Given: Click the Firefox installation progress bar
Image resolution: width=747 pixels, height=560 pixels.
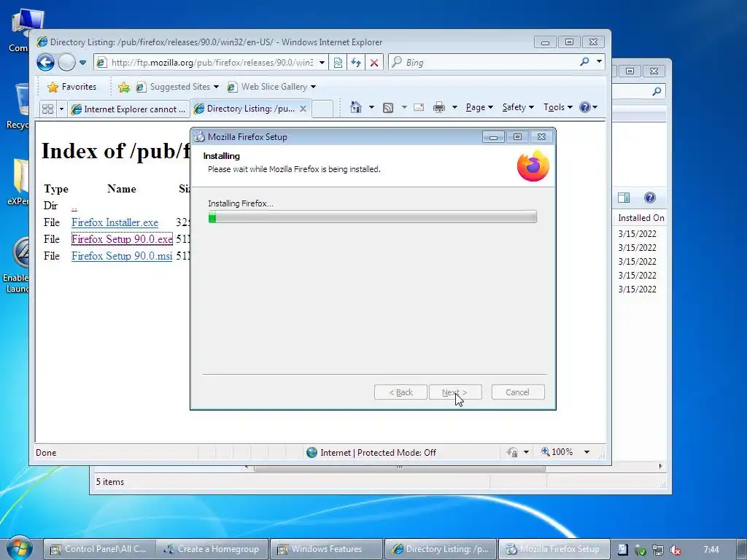Looking at the screenshot, I should point(373,217).
